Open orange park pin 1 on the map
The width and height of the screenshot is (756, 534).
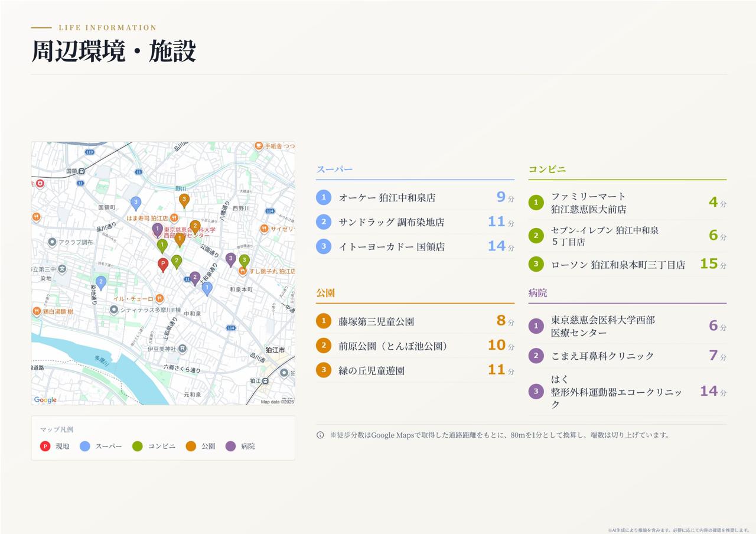click(180, 239)
